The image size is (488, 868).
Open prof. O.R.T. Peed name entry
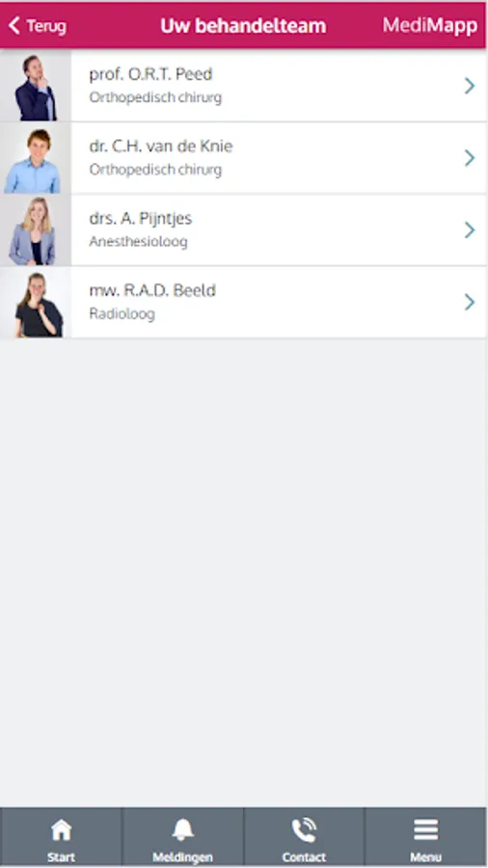150,73
